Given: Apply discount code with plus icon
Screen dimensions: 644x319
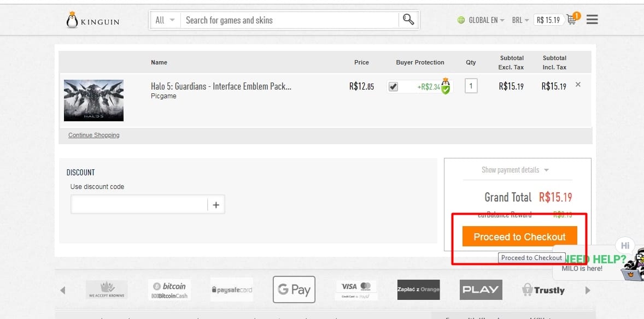Looking at the screenshot, I should [x=216, y=204].
